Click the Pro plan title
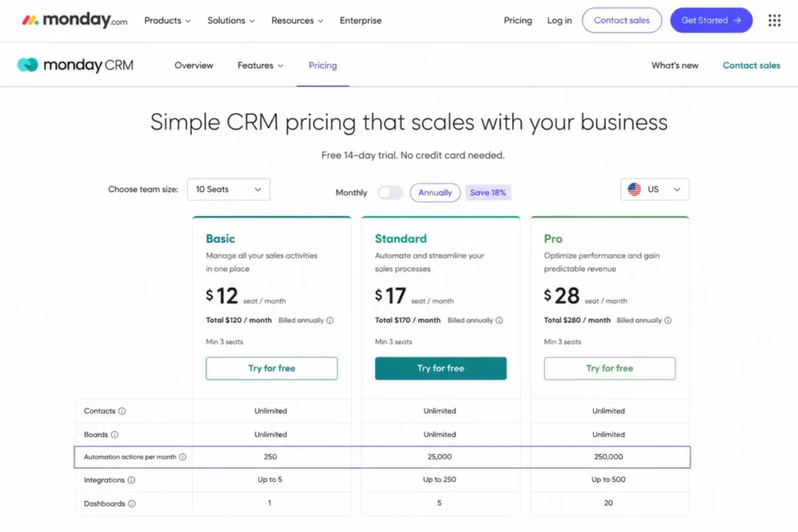The width and height of the screenshot is (798, 532). coord(553,238)
